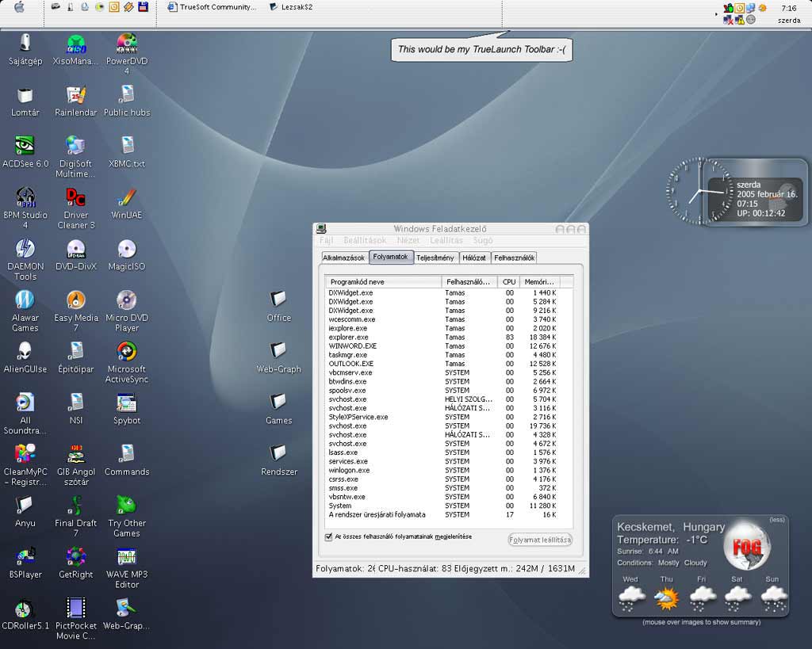This screenshot has height=649, width=812.
Task: Click the Apple logo in top bar
Action: tap(19, 7)
